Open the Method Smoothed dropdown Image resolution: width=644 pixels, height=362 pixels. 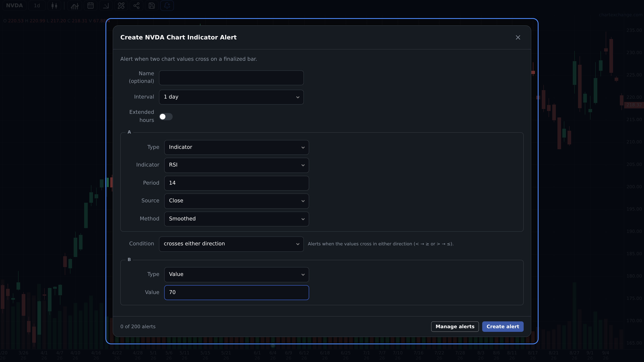click(x=236, y=219)
